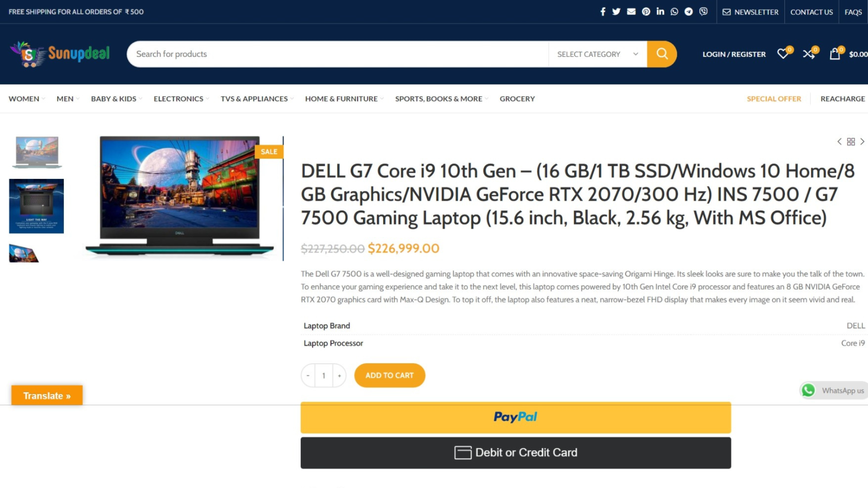
Task: Open the LinkedIn social icon
Action: pos(660,11)
